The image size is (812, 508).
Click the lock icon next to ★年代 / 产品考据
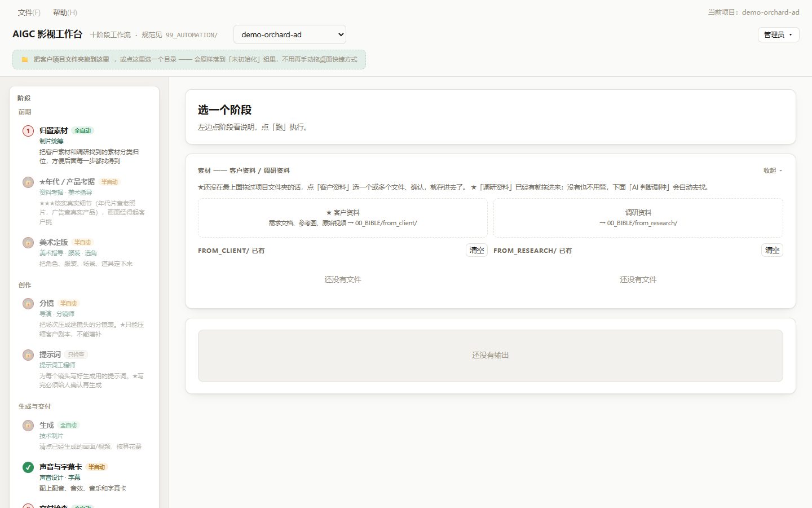[28, 182]
